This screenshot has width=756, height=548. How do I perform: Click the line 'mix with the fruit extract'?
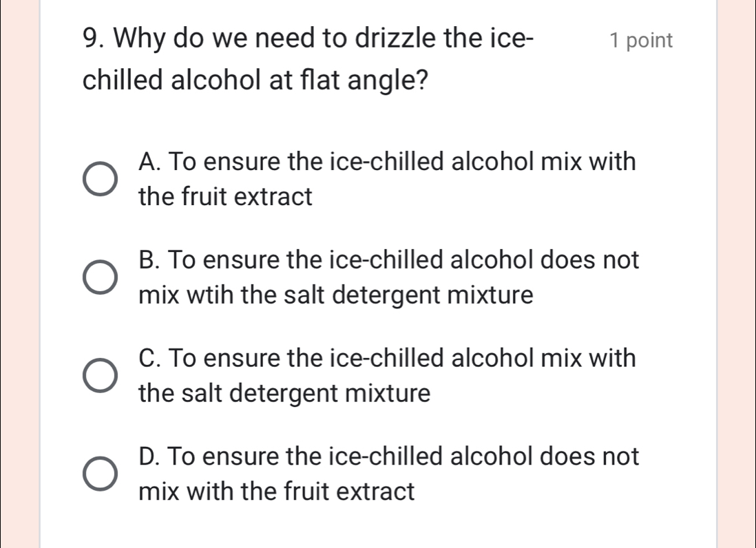[276, 492]
